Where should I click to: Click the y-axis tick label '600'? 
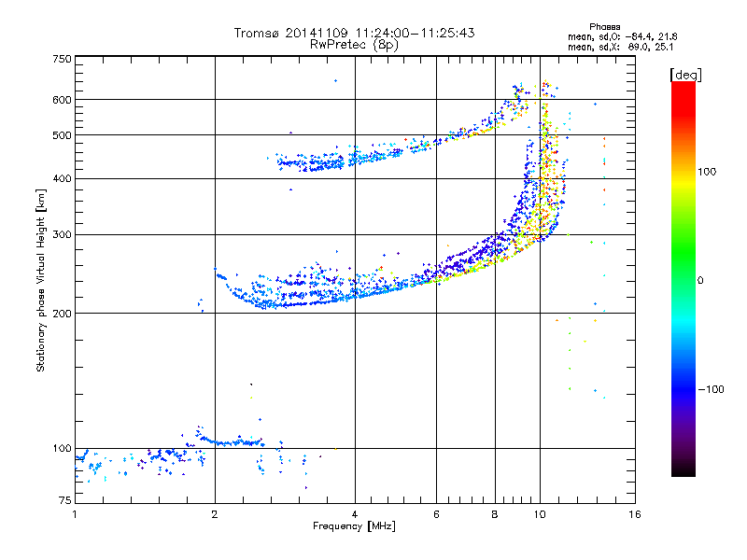coord(62,100)
